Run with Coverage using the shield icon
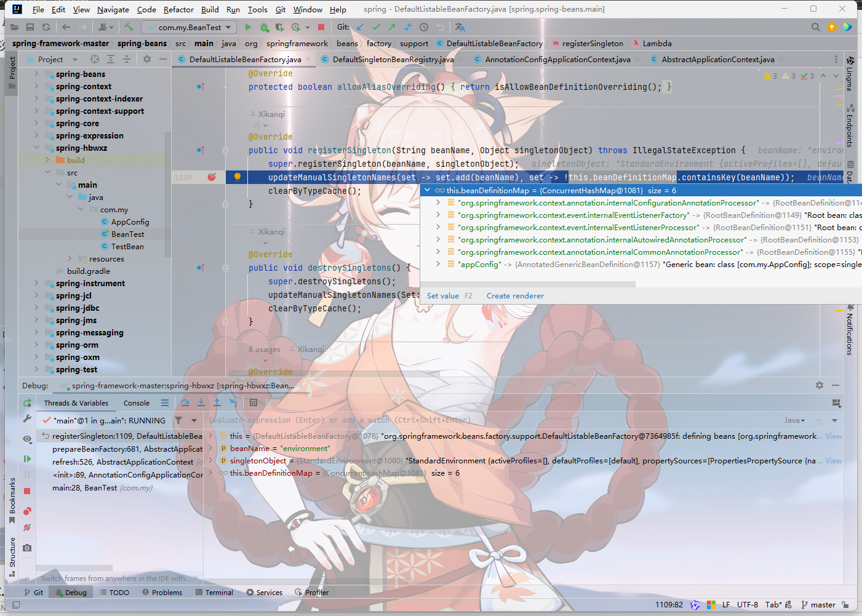This screenshot has height=616, width=862. [279, 27]
